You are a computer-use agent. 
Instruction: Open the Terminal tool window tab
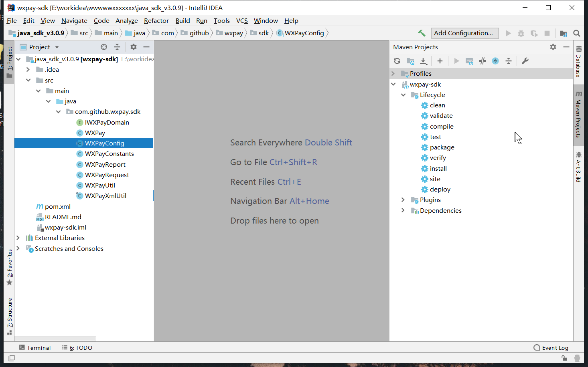pyautogui.click(x=35, y=347)
